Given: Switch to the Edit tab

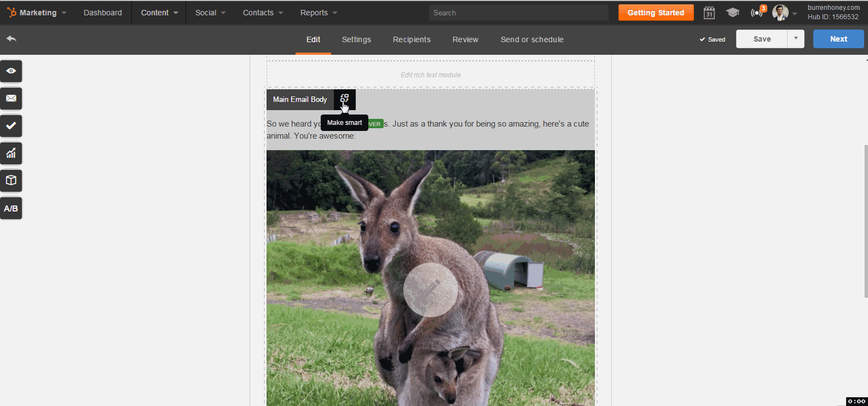Looking at the screenshot, I should tap(313, 39).
